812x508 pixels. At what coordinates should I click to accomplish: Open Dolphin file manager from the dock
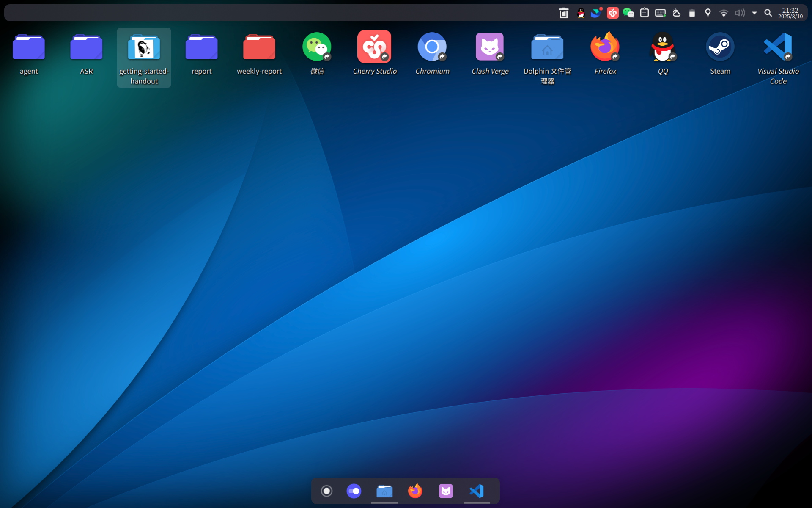(x=384, y=491)
